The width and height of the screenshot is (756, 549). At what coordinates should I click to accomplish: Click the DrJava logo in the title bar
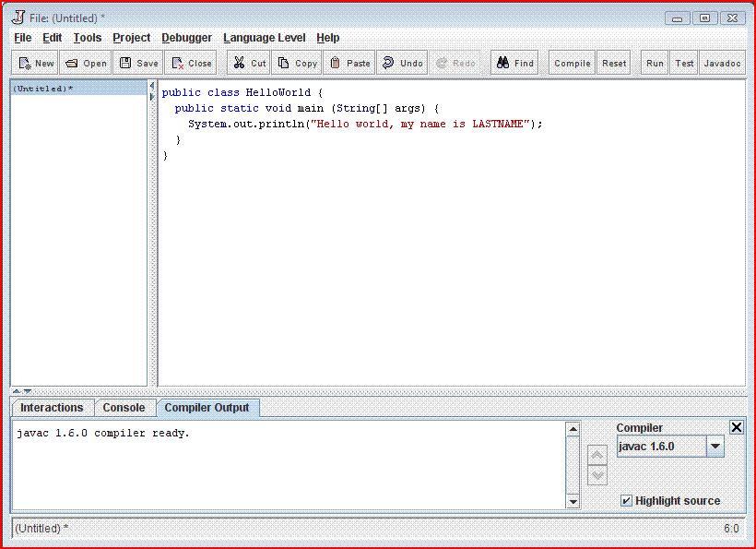[x=18, y=18]
